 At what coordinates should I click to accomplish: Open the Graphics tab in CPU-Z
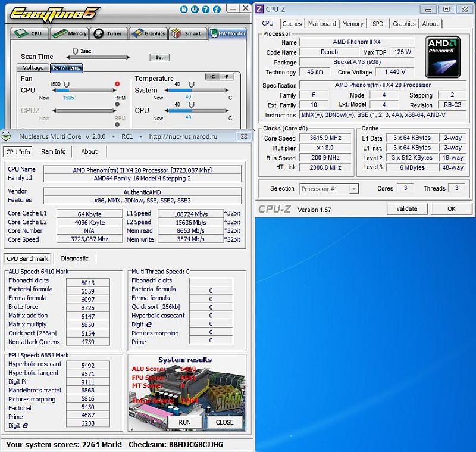pos(404,24)
